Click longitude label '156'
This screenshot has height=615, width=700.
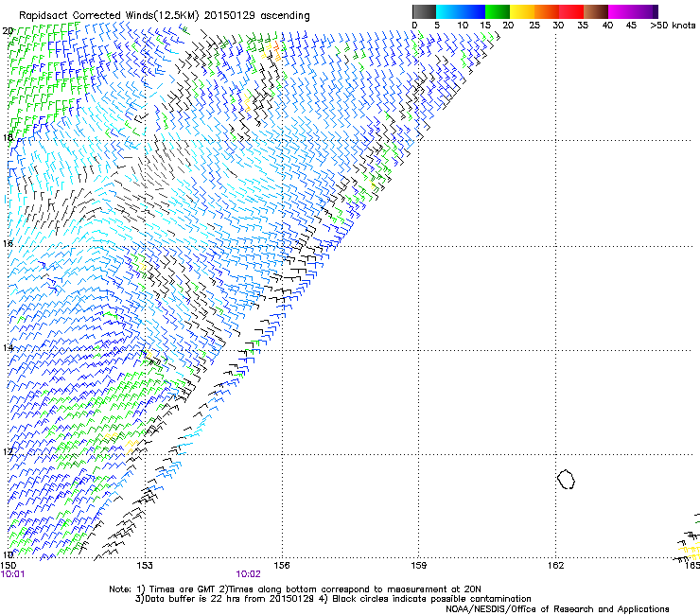(282, 566)
